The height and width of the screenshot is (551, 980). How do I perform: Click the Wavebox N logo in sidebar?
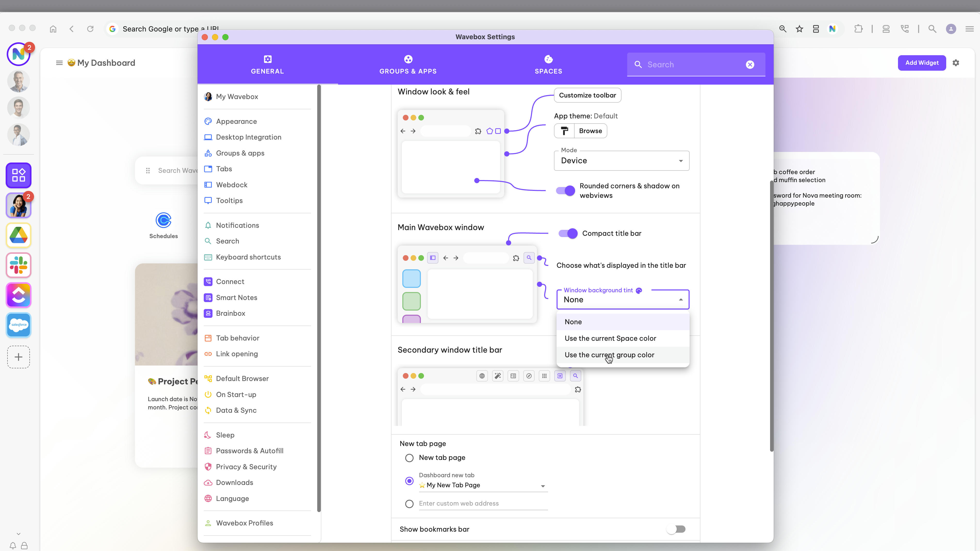[x=18, y=54]
